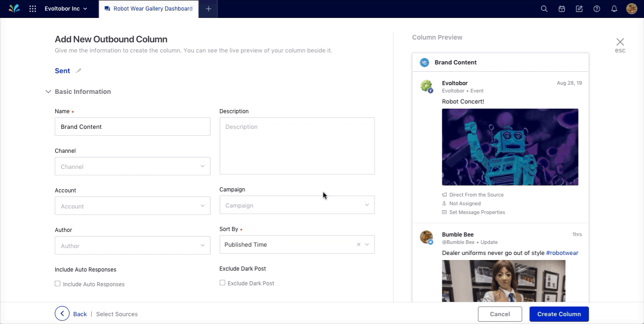Click the Direct From the Source megaphone icon
Screen dimensions: 644x324
coord(445,195)
